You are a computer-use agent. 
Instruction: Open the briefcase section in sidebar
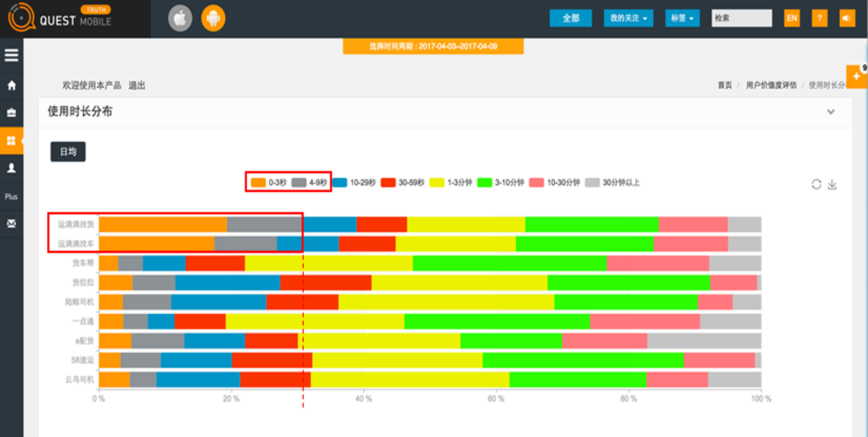pyautogui.click(x=11, y=113)
